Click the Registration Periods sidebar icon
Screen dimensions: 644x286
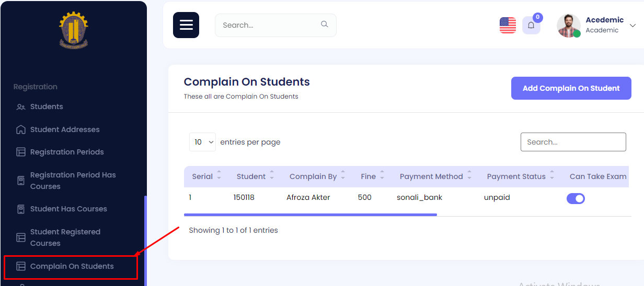[21, 152]
